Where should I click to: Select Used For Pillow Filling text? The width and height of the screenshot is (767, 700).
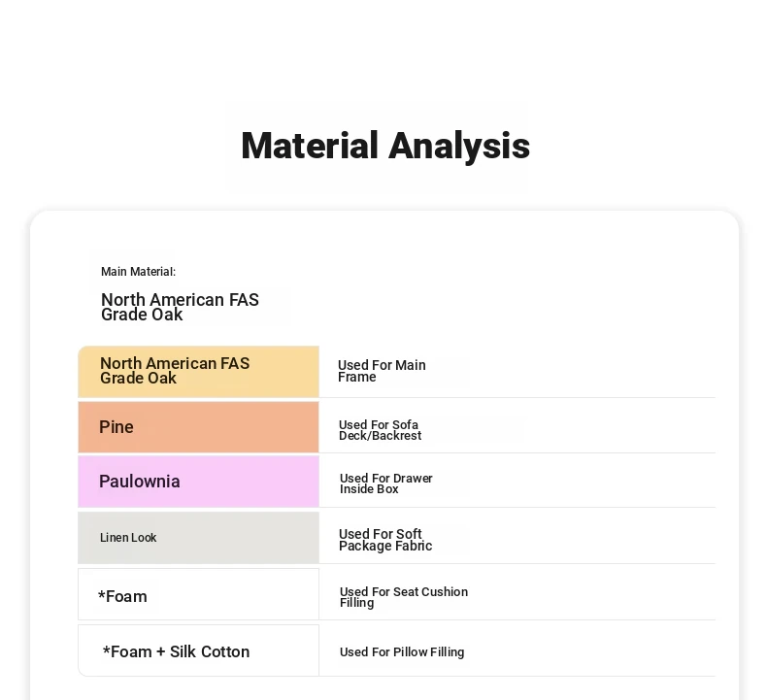pos(402,652)
